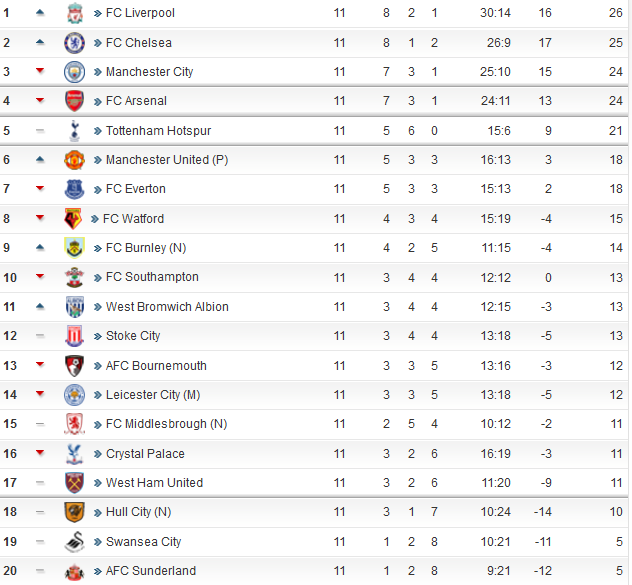Viewport: 632px width, 585px height.
Task: Click the Manchester United club crest
Action: pyautogui.click(x=75, y=160)
